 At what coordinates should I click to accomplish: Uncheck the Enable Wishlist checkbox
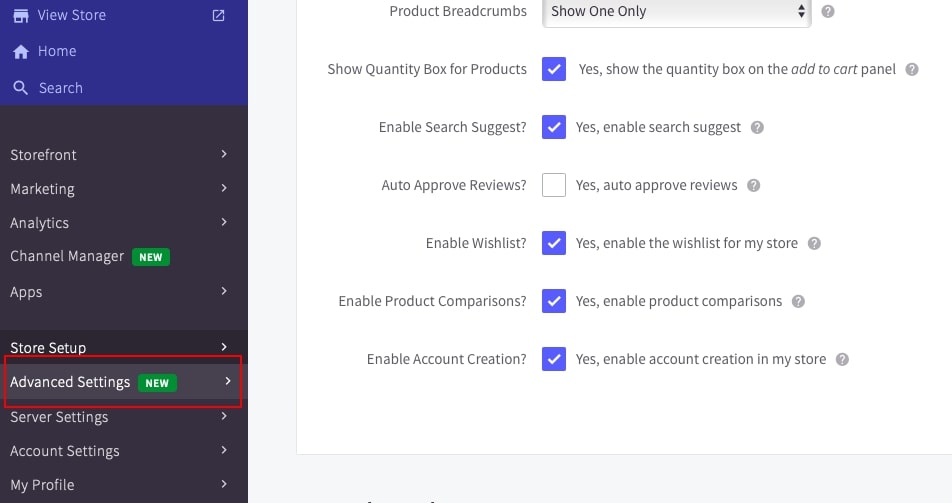coord(554,243)
